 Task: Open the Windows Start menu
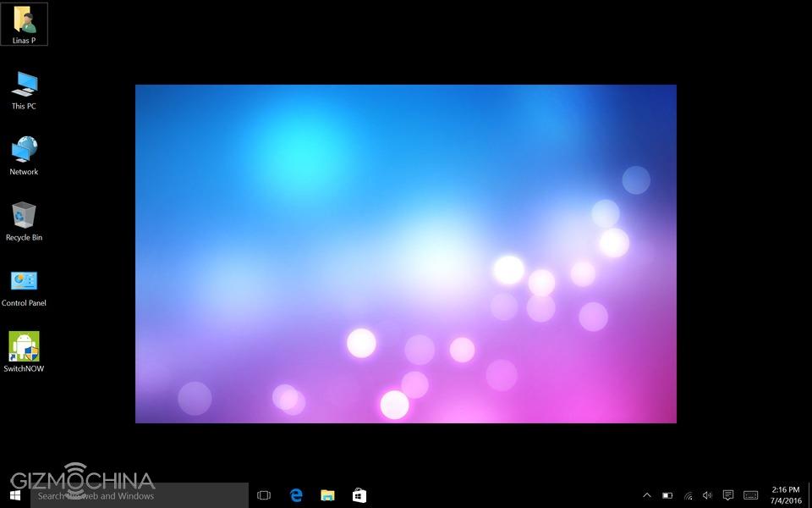coord(14,495)
